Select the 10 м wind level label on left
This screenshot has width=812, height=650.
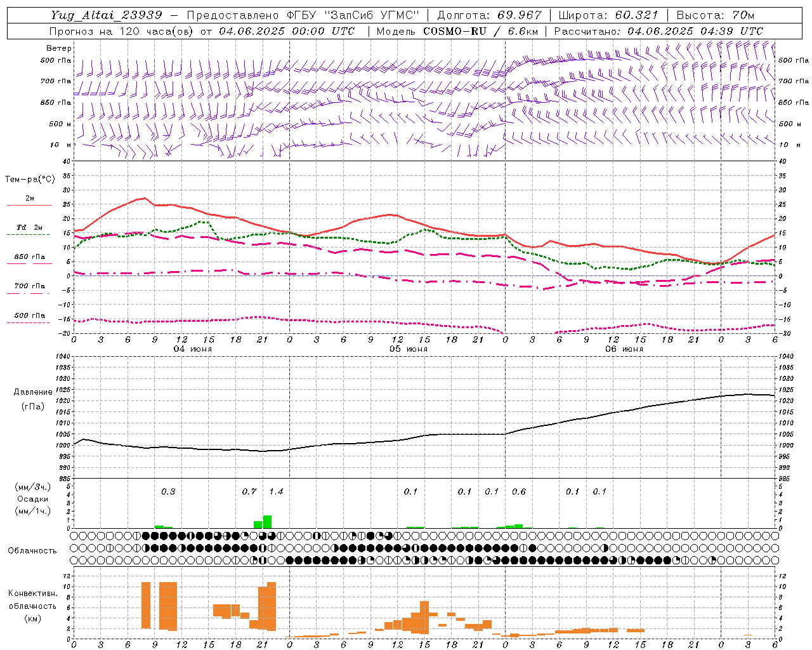(61, 145)
